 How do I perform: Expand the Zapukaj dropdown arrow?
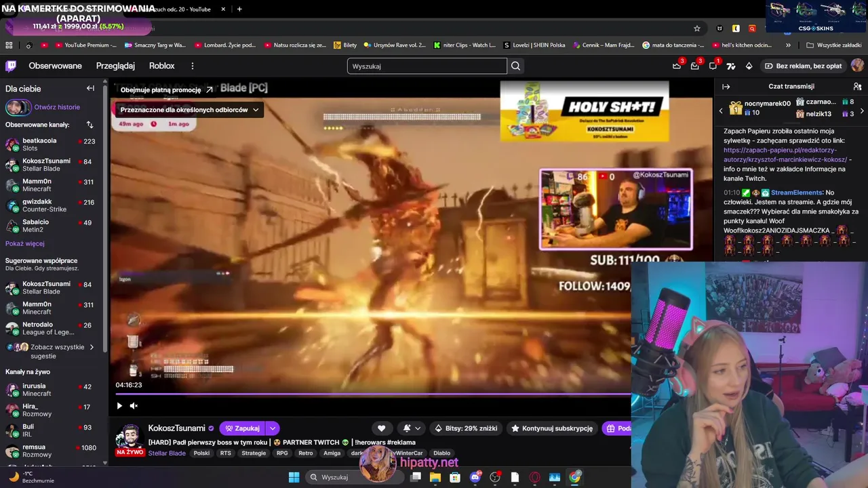click(x=273, y=428)
